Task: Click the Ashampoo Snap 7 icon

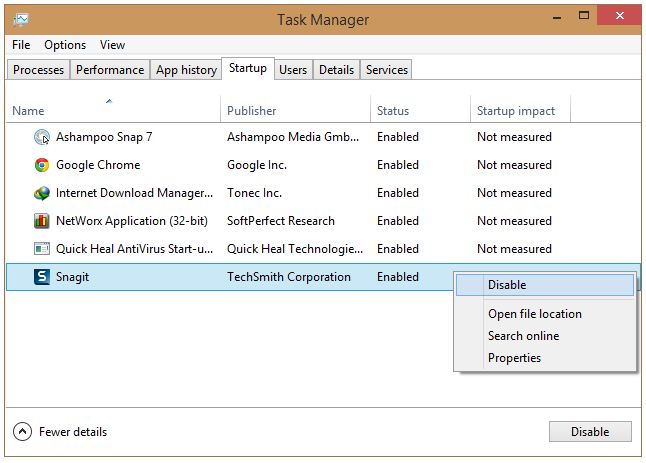Action: (42, 137)
